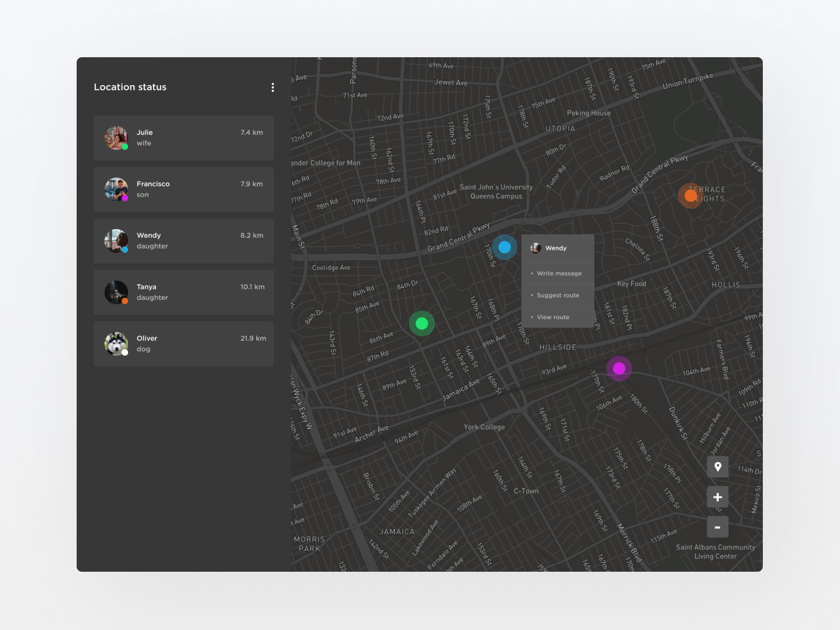Select the orange marker near Terrace Heights

pos(691,196)
